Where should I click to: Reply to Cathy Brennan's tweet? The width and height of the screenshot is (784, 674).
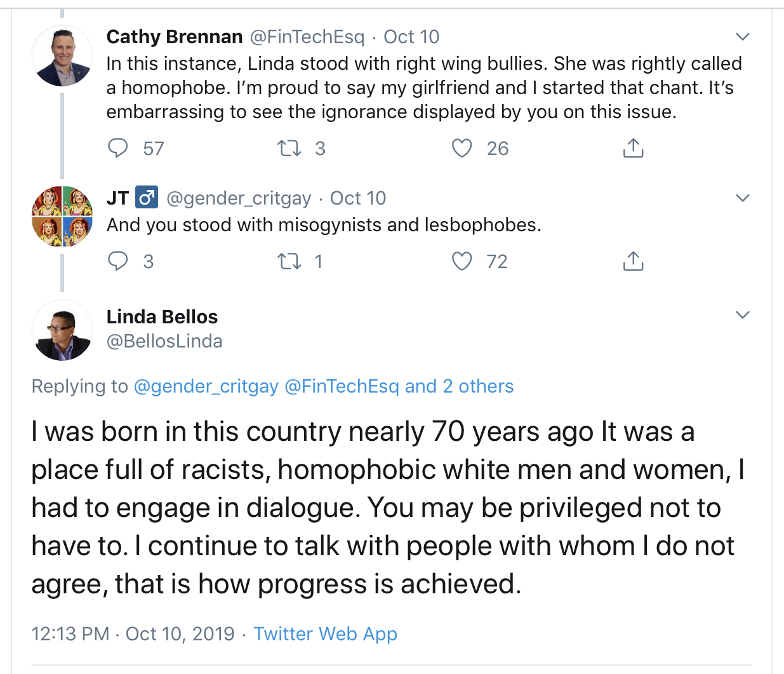click(118, 148)
